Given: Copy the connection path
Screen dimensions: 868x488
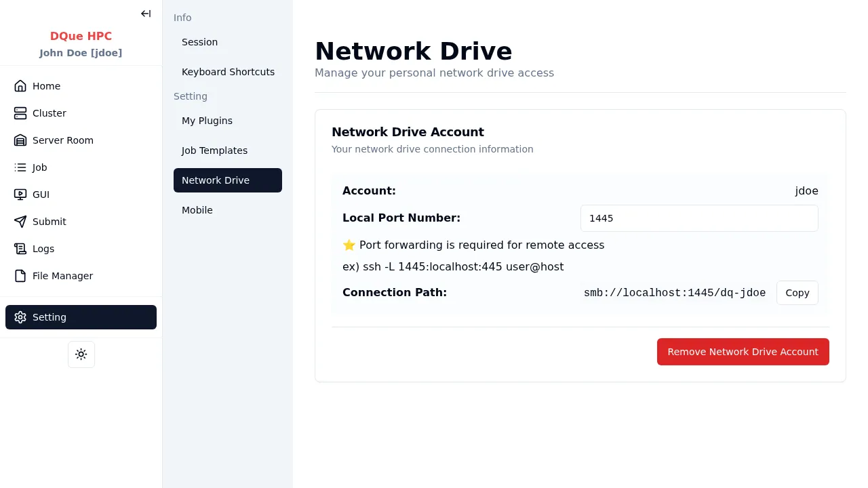Looking at the screenshot, I should pos(797,293).
